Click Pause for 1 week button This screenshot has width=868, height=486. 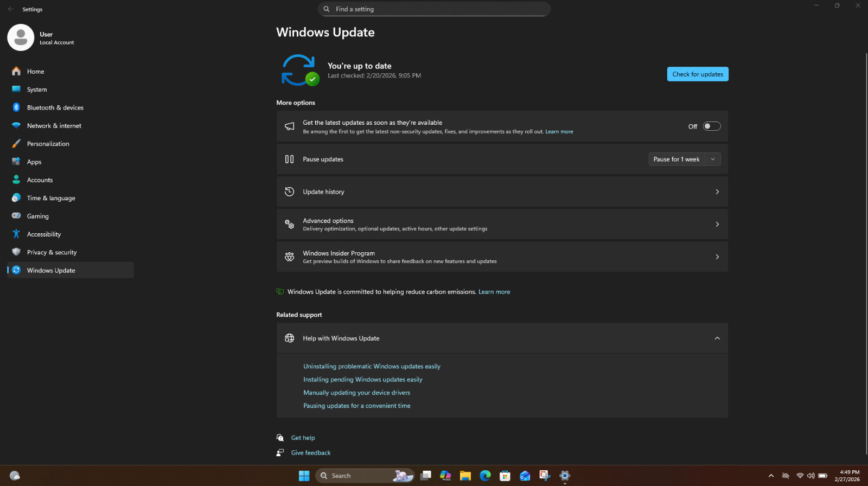(x=676, y=159)
